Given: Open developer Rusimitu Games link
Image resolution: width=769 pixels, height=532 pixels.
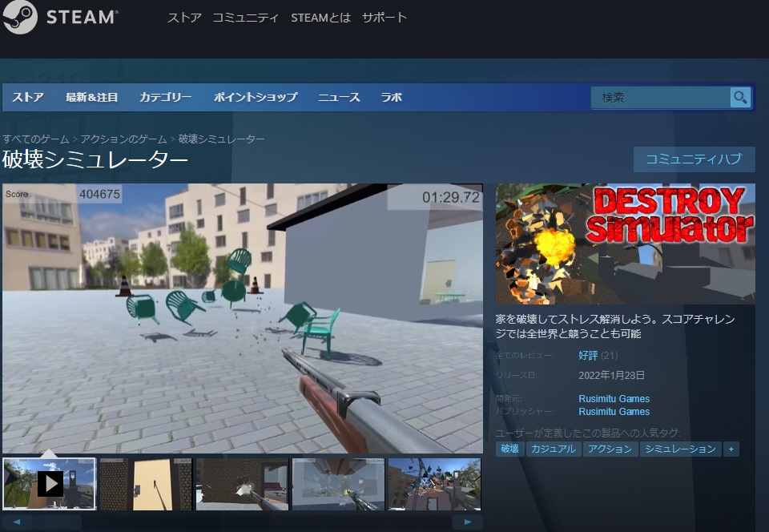Looking at the screenshot, I should pyautogui.click(x=614, y=399).
